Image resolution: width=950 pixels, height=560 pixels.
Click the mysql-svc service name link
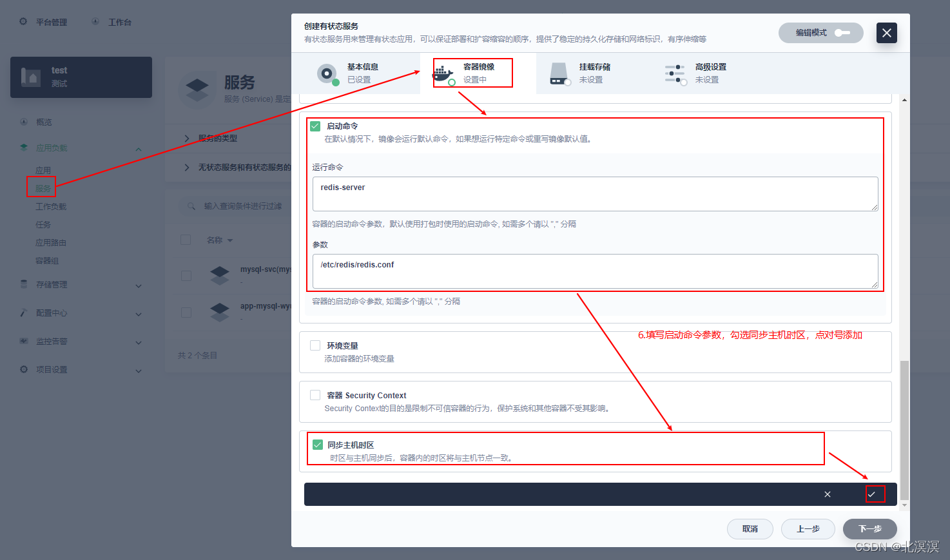tap(266, 269)
